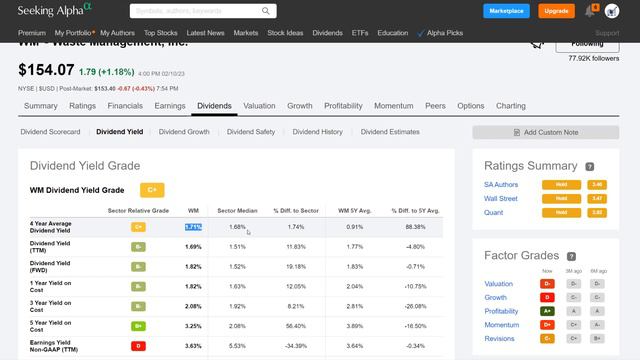Click the Upgrade button
Viewport: 640px width, 360px height.
[x=556, y=11]
